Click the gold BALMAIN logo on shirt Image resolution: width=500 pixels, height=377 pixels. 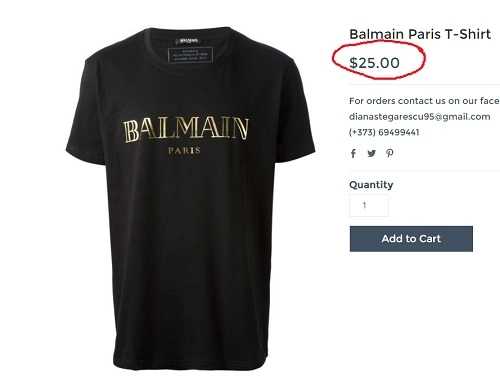point(186,129)
